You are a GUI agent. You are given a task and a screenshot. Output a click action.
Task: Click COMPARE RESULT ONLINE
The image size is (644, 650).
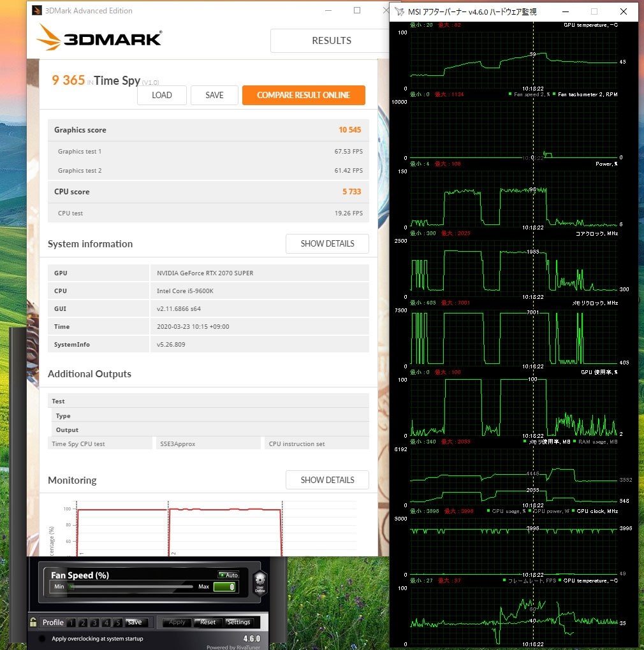click(304, 96)
